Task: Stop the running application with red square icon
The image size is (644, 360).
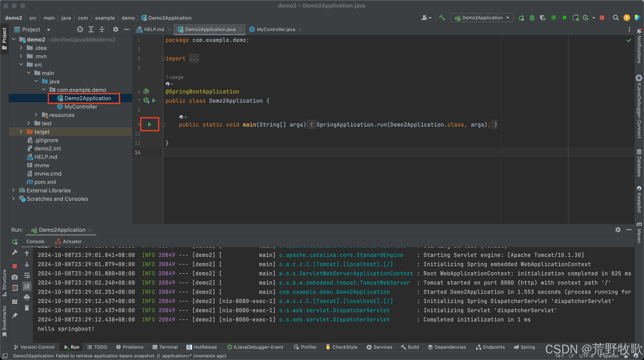Action: (x=602, y=17)
